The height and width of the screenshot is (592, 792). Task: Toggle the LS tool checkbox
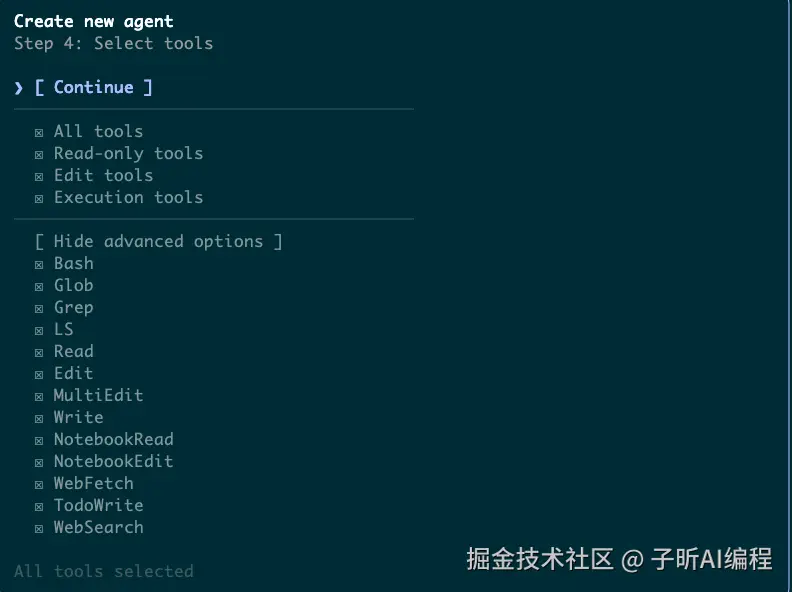[39, 330]
